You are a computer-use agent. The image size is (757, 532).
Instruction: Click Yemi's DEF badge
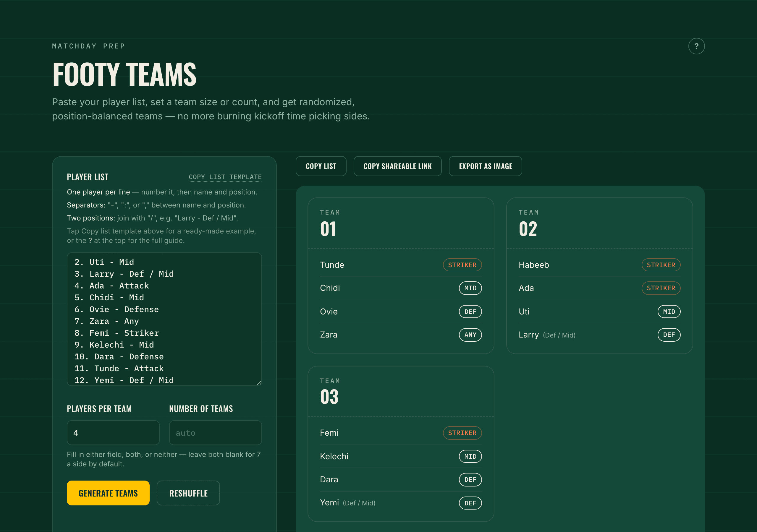click(470, 503)
